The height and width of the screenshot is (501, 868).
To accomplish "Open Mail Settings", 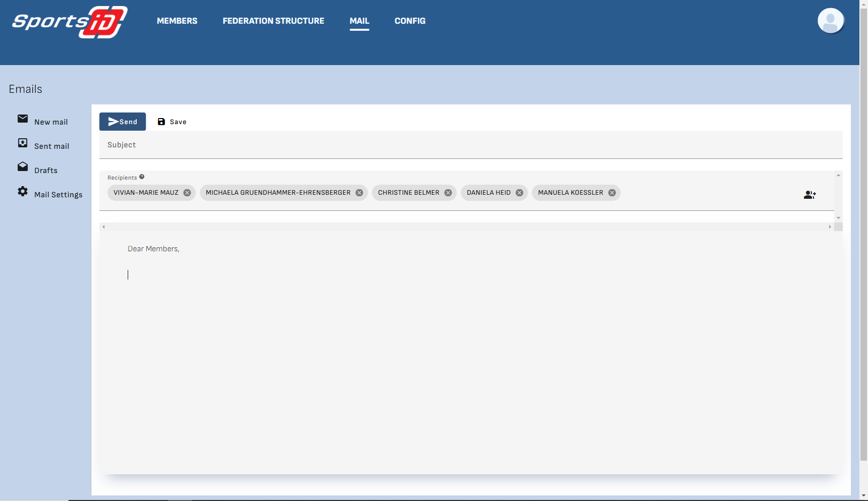I will [58, 195].
